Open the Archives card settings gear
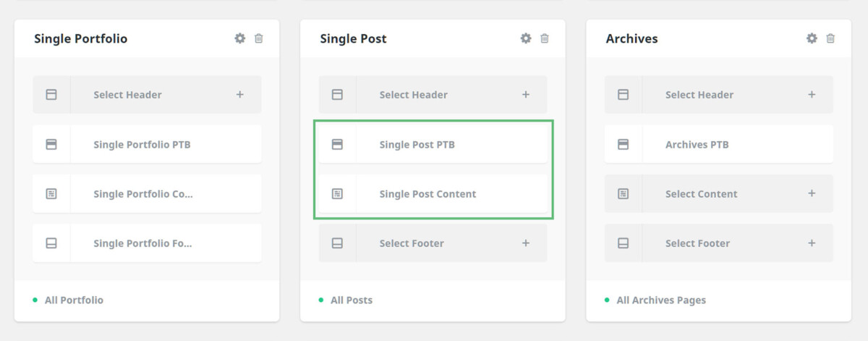Screen dimensions: 868x341 [812, 38]
